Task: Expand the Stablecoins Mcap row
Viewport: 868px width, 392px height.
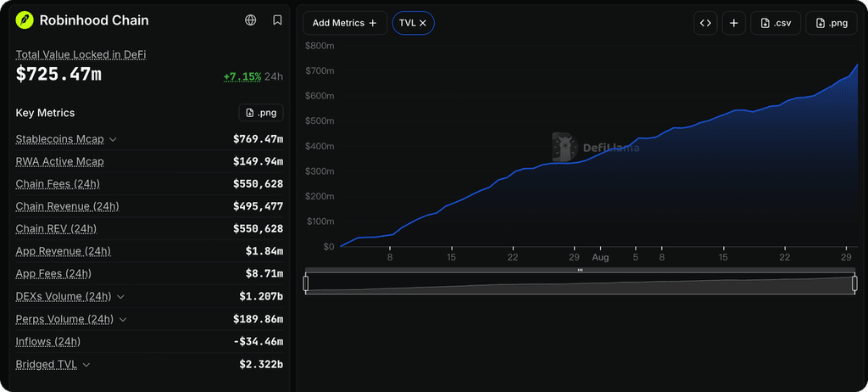Action: click(x=113, y=139)
